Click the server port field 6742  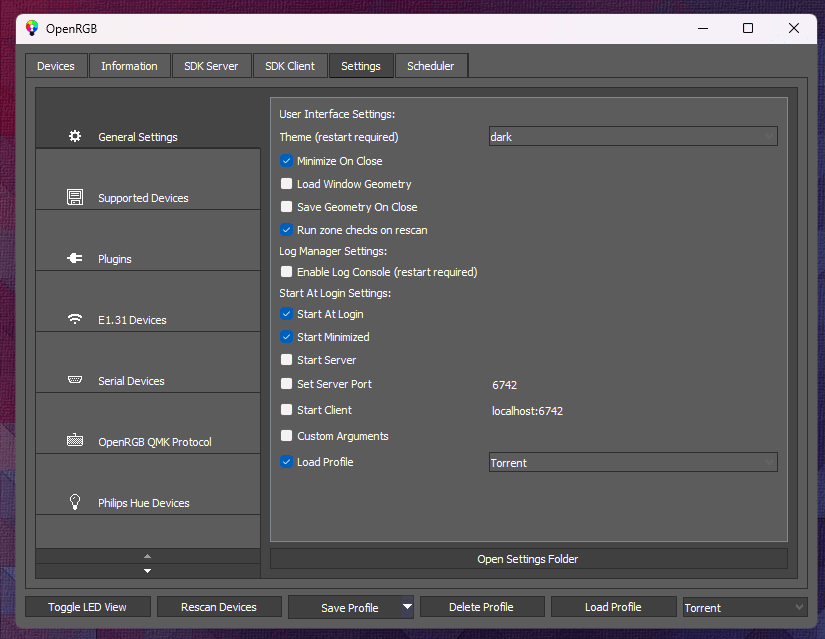(x=633, y=385)
